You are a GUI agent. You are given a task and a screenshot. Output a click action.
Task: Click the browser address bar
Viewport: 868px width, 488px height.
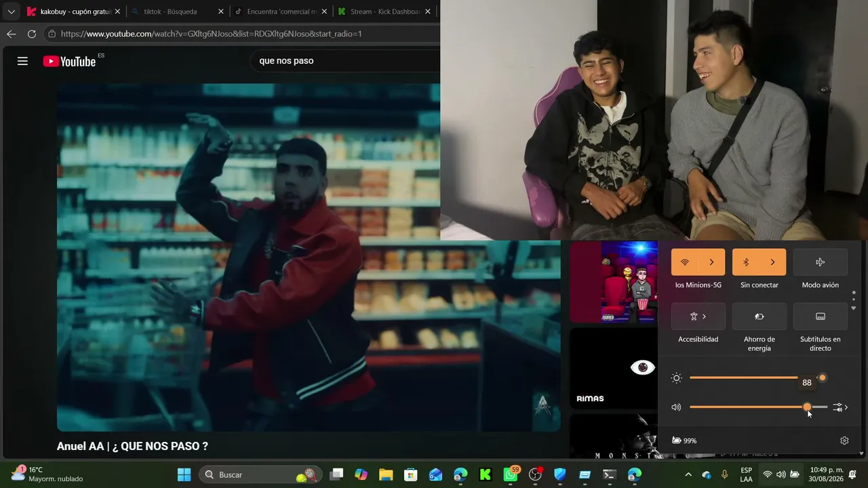coord(242,34)
